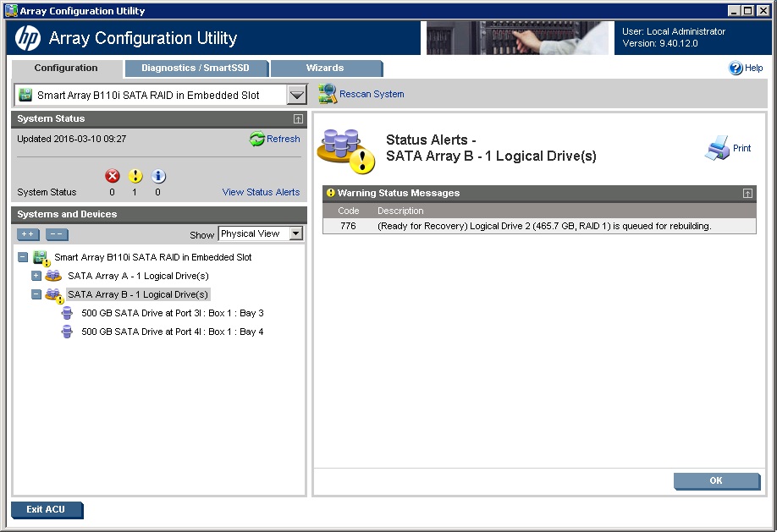Click the Exit ACU button
777x532 pixels.
coord(47,510)
